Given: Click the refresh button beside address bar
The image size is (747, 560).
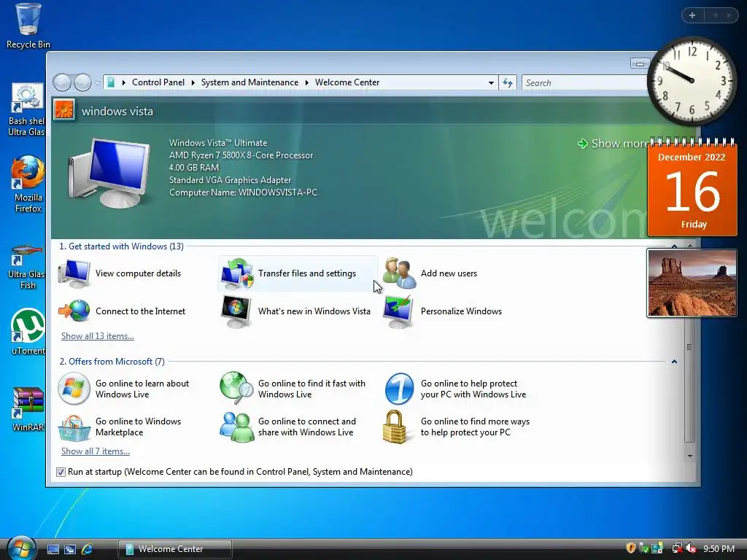Looking at the screenshot, I should click(x=508, y=83).
